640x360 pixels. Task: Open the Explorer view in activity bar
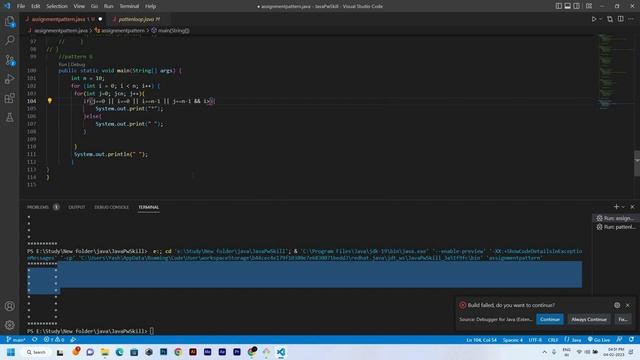(x=9, y=21)
